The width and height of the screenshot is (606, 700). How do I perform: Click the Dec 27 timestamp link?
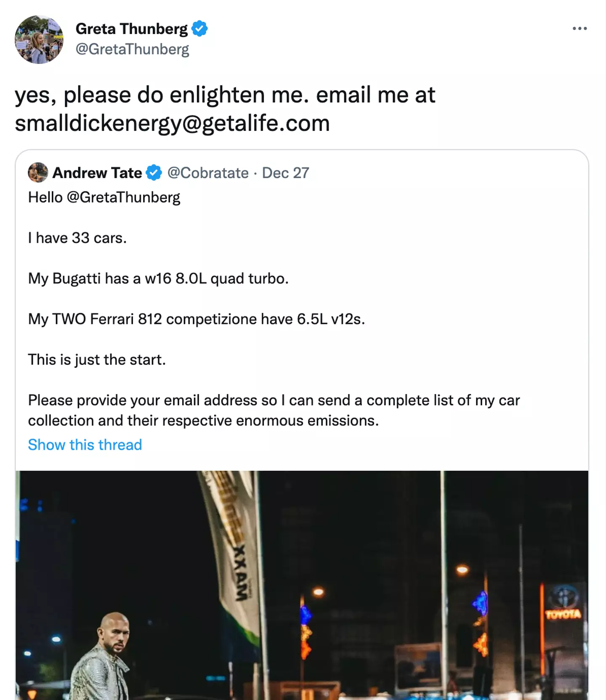pyautogui.click(x=285, y=172)
